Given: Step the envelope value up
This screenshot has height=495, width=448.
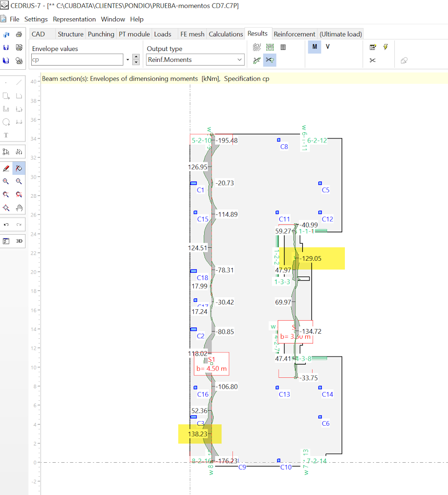Looking at the screenshot, I should 136,57.
